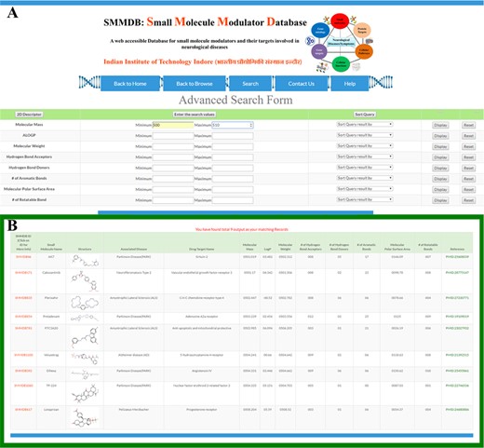Click the Molecular Mass Minimum field
This screenshot has height=448, width=484.
tap(173, 125)
